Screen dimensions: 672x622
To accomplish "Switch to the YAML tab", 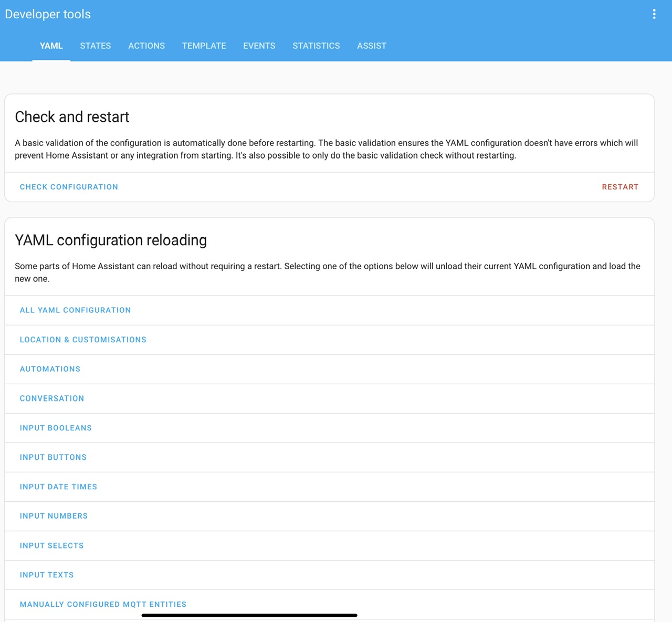I will pos(51,46).
